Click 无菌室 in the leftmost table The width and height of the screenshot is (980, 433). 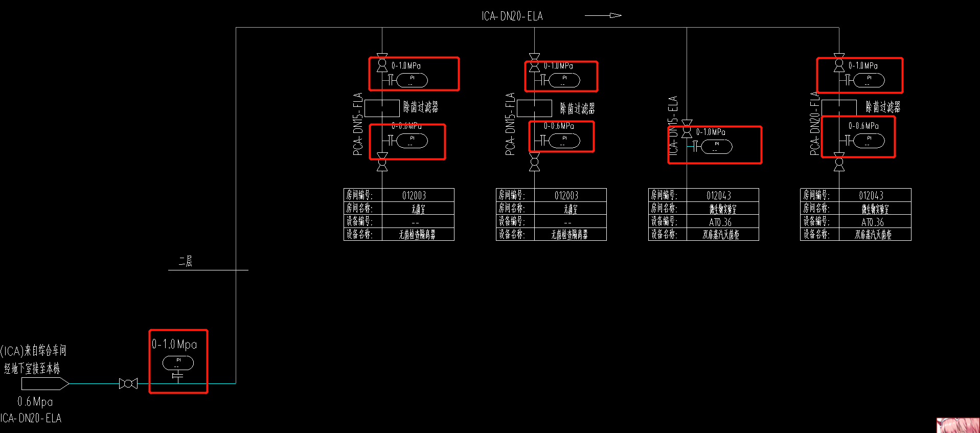[418, 209]
